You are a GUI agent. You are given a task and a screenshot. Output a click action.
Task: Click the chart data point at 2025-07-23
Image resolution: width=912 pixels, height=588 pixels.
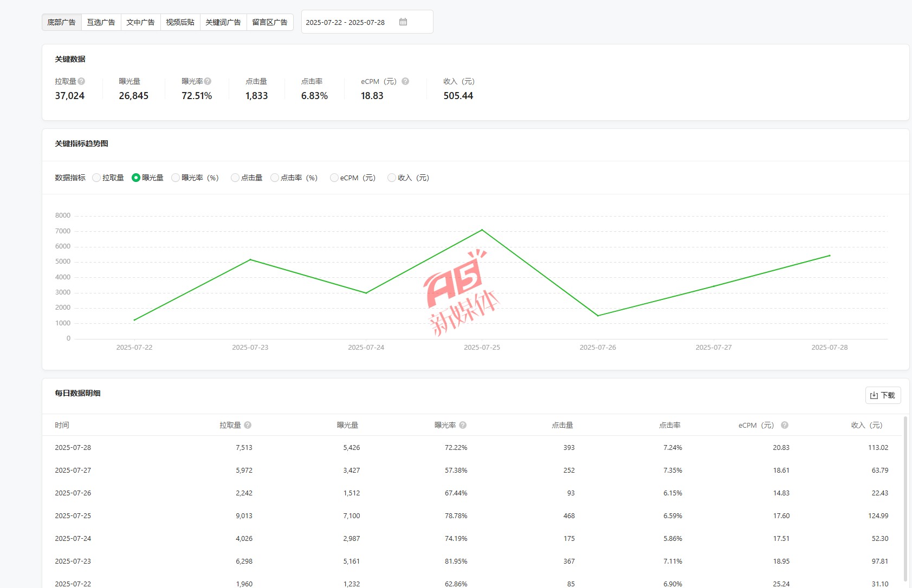[x=250, y=260]
